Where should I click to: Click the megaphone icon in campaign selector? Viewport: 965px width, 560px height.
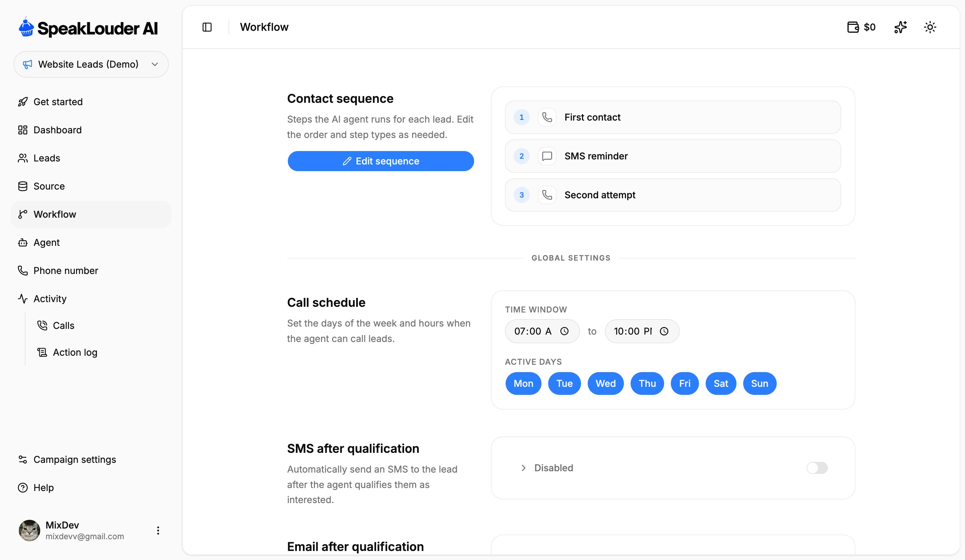[x=27, y=64]
